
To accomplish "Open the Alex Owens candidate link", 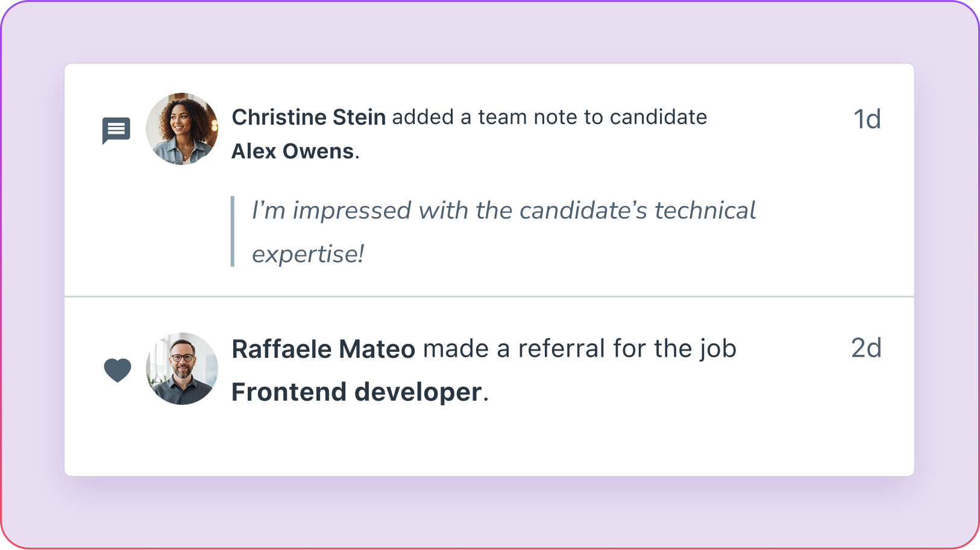I will click(x=293, y=152).
